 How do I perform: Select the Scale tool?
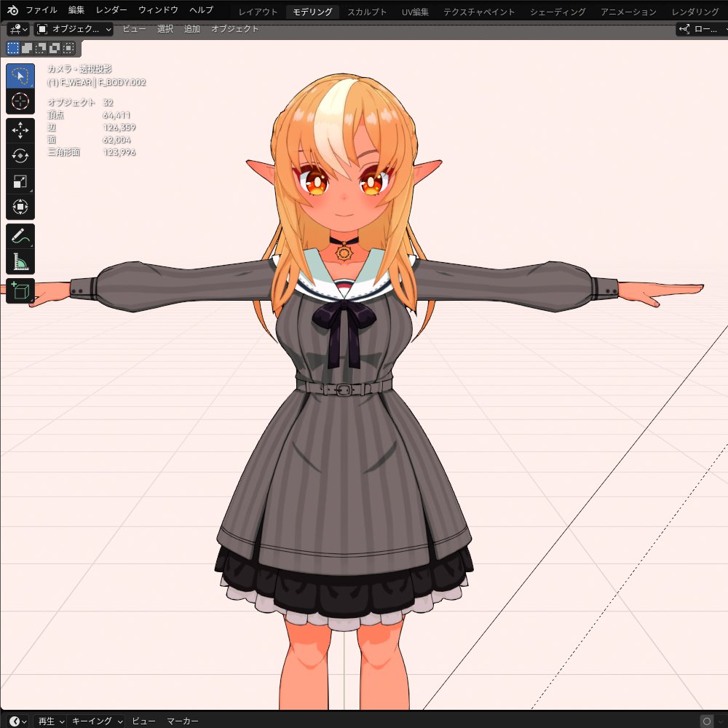20,181
